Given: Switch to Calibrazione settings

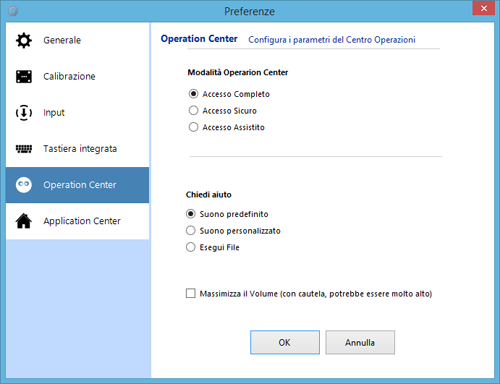Looking at the screenshot, I should 77,77.
